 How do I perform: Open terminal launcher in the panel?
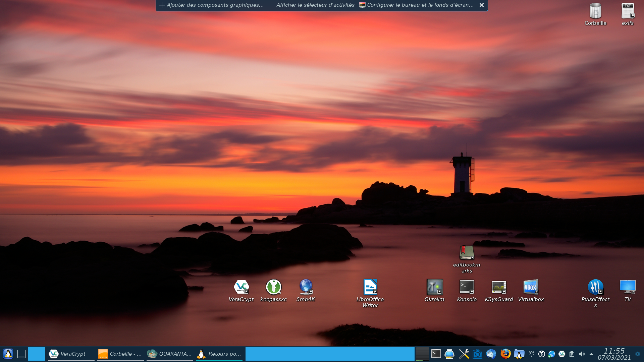tap(436, 354)
